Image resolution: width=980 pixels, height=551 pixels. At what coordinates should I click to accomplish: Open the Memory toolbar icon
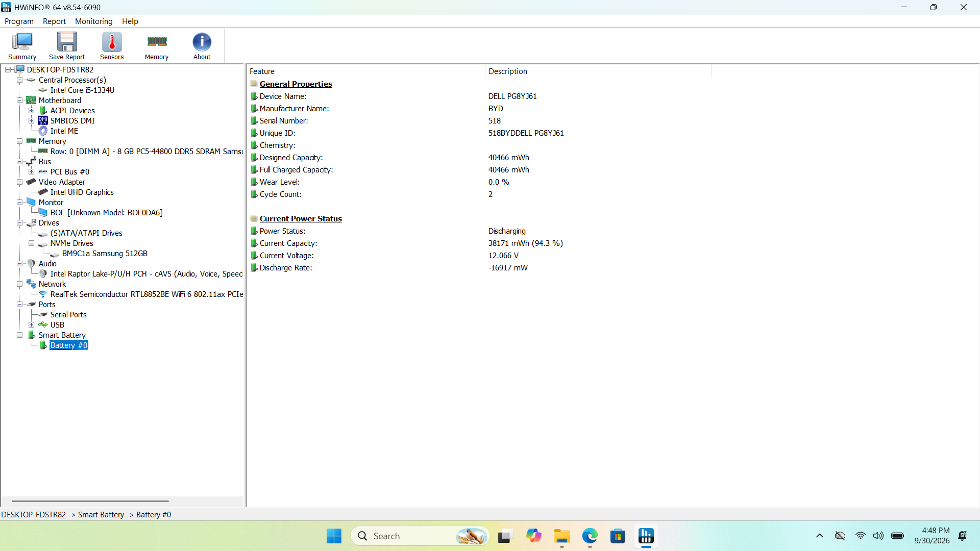157,46
